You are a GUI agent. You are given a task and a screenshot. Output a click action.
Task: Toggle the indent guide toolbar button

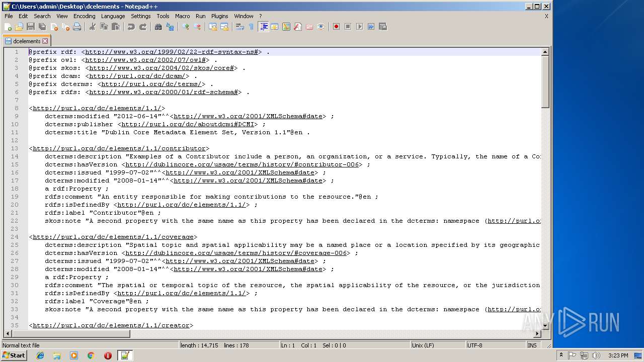(263, 27)
